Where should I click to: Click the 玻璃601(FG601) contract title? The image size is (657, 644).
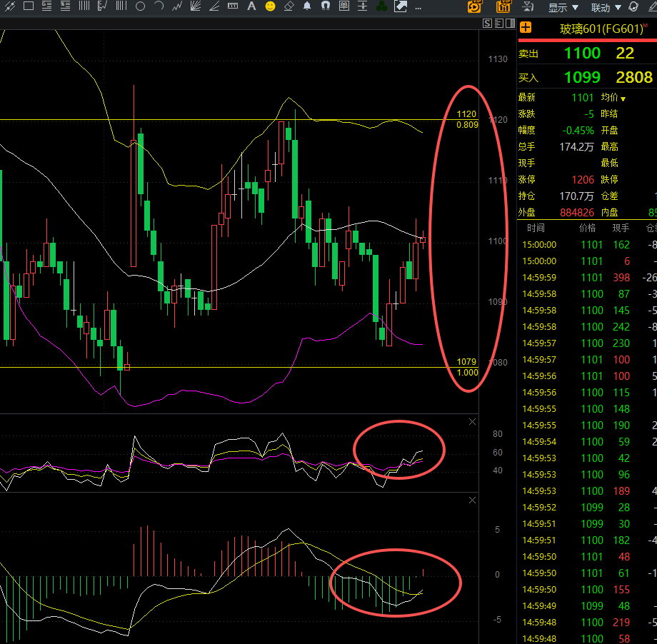602,29
